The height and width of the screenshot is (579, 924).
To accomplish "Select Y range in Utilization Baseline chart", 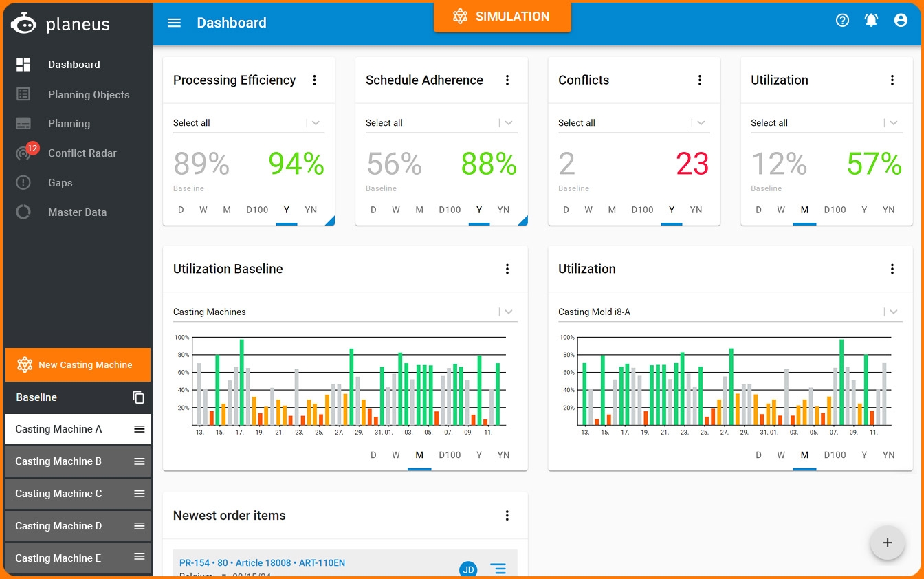I will pos(479,455).
